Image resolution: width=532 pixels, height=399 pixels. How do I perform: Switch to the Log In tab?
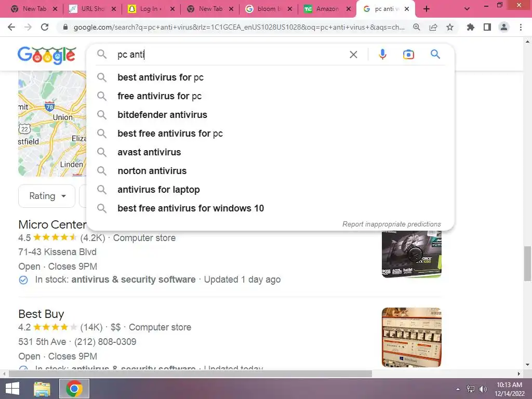coord(150,9)
